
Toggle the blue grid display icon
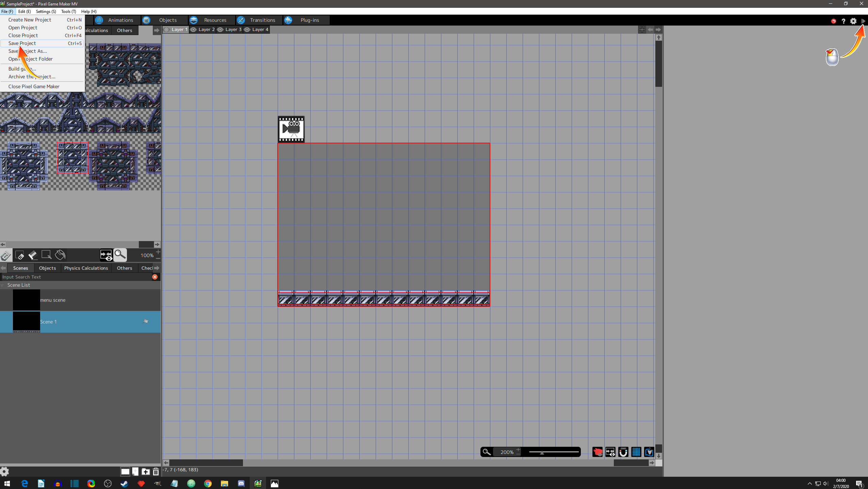[x=636, y=452]
